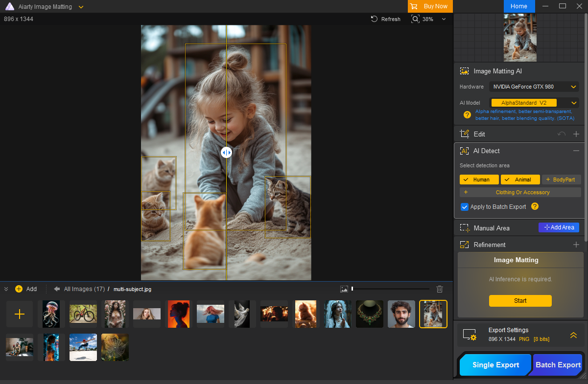
Task: Click the yellow help icon under AI Model
Action: tap(467, 115)
